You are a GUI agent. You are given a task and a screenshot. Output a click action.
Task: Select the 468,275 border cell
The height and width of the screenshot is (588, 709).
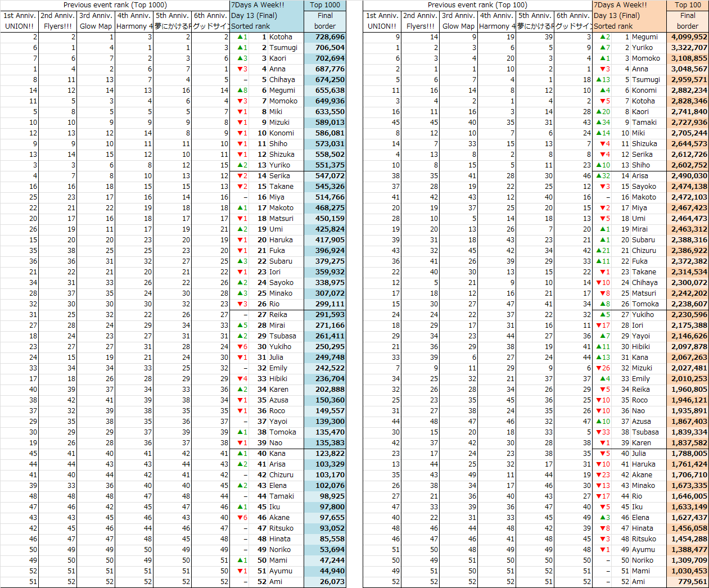tap(325, 208)
